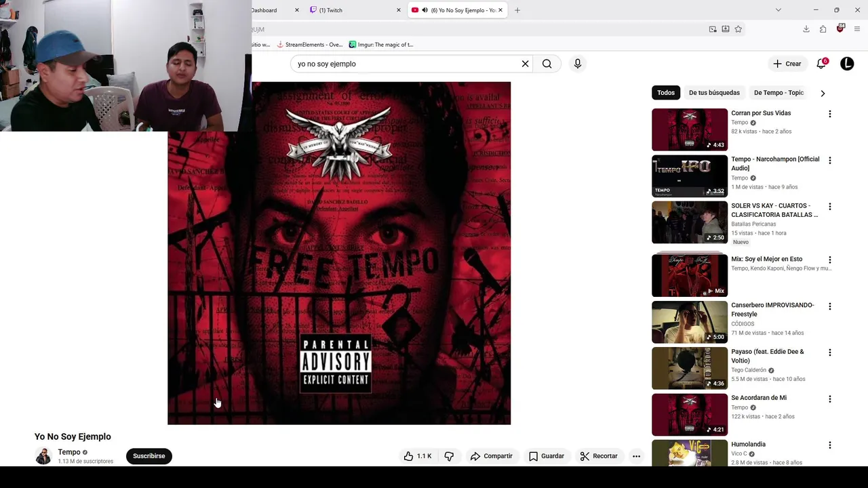Open the Tempo - Narcohampon thumbnail
Viewport: 868px width, 488px height.
[690, 176]
